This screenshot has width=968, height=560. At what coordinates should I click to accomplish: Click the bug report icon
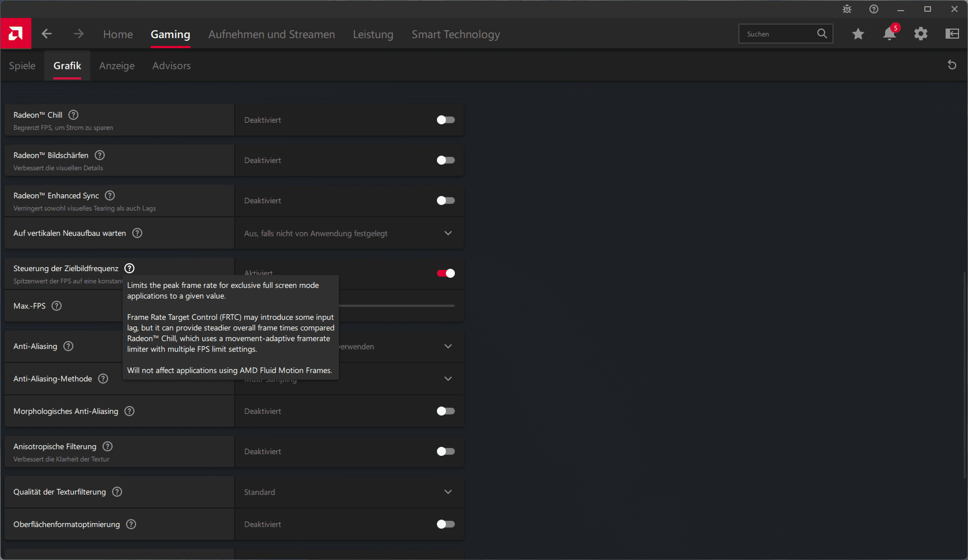(846, 9)
